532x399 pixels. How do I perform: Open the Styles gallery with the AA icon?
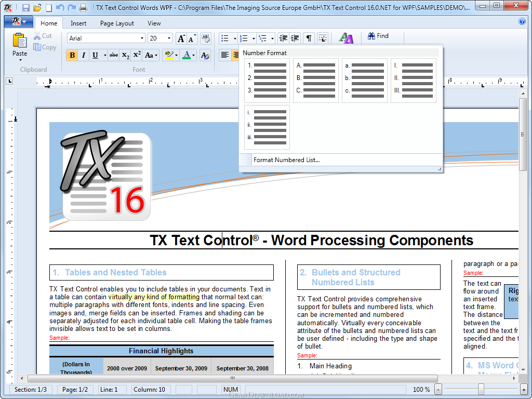[345, 38]
